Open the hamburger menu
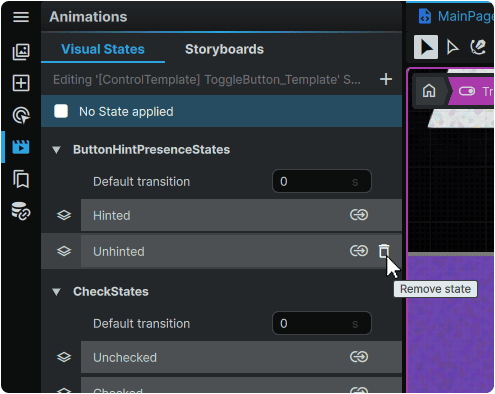 [21, 17]
